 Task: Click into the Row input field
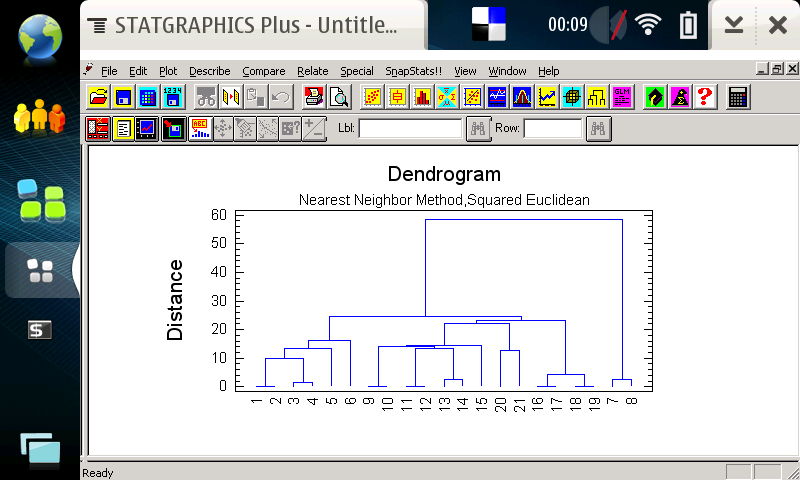(x=552, y=128)
